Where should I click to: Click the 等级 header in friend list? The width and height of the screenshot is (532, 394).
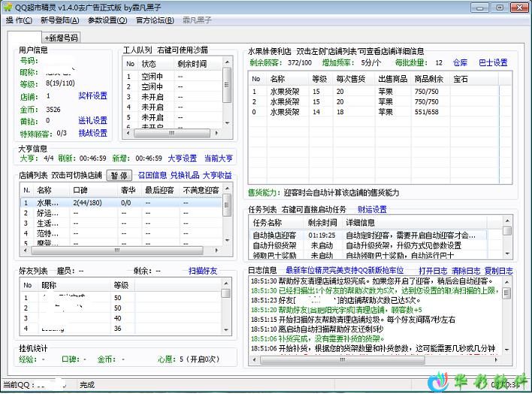coord(121,285)
